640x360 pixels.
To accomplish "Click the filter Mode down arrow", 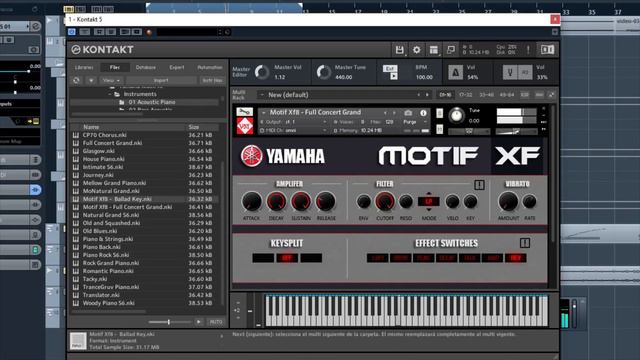I will point(429,209).
